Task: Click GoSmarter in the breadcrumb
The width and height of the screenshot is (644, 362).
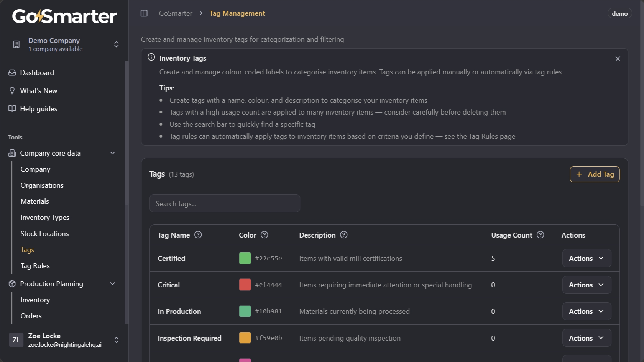Action: coord(176,13)
